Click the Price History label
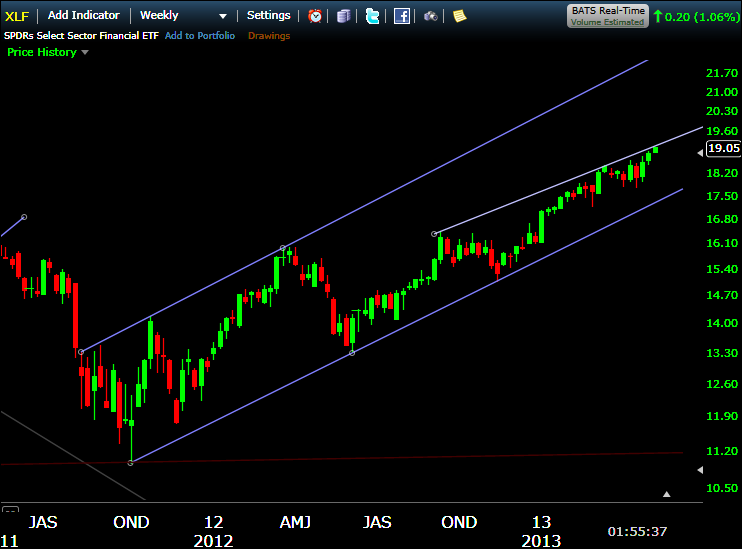This screenshot has width=742, height=549. tap(42, 52)
